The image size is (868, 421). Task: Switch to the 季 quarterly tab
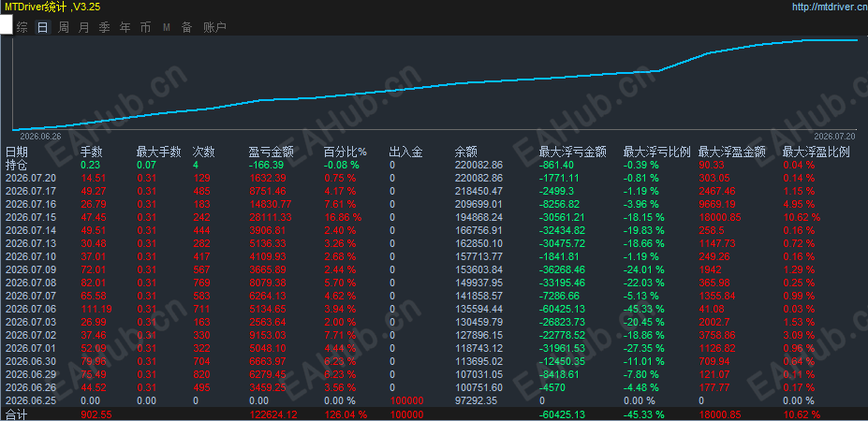pyautogui.click(x=104, y=27)
